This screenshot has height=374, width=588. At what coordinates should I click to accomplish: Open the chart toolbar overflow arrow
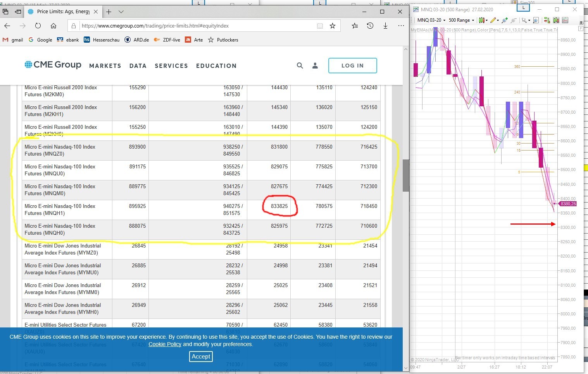581,22
